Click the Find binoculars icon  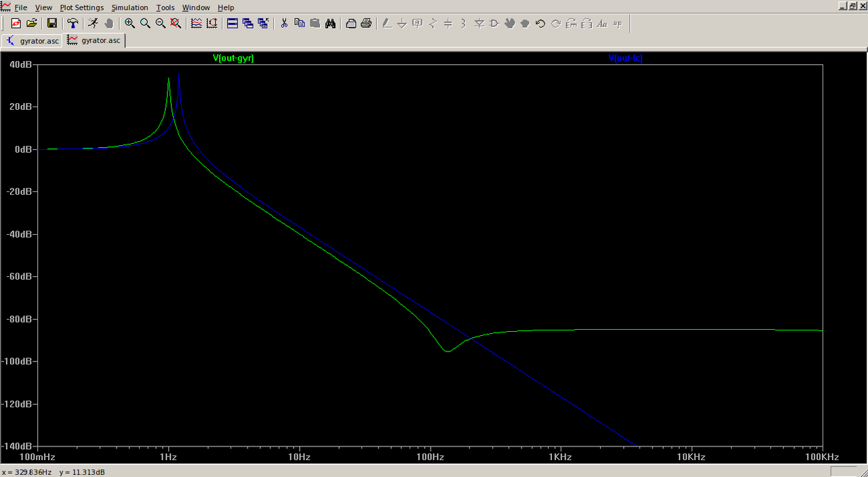click(x=330, y=23)
